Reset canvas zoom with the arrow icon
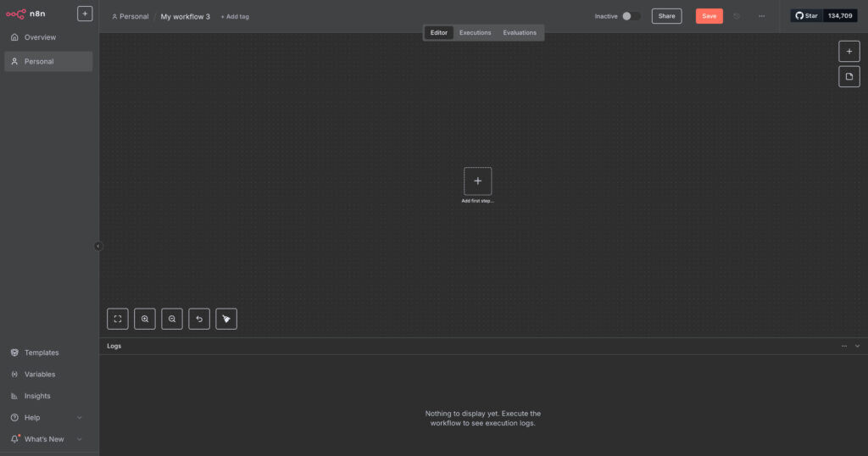 point(199,319)
